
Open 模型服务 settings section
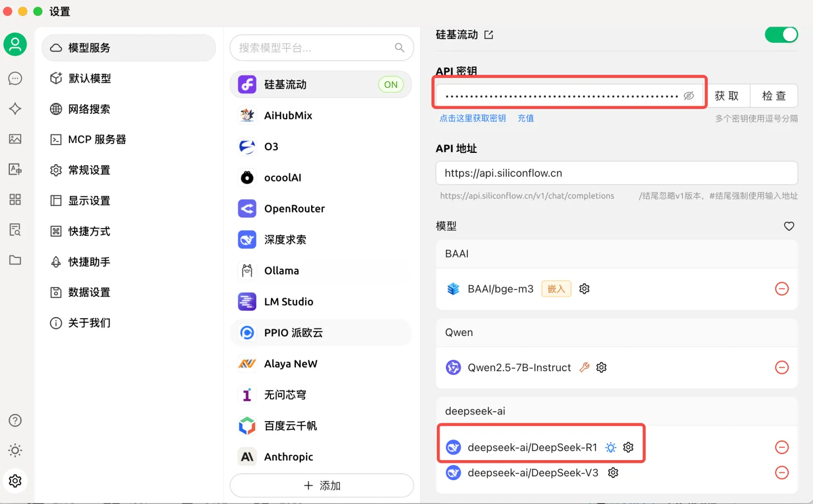[128, 48]
